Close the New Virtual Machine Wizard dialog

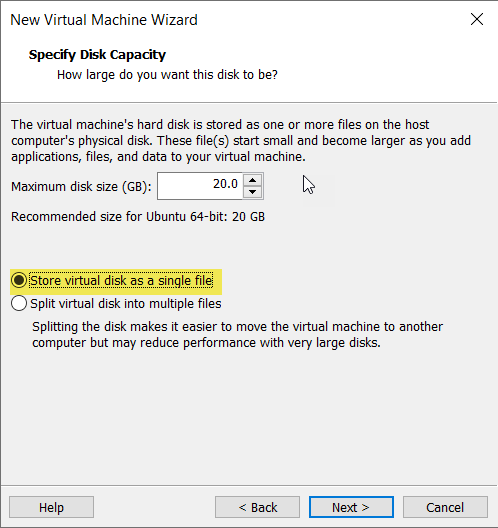pyautogui.click(x=477, y=19)
